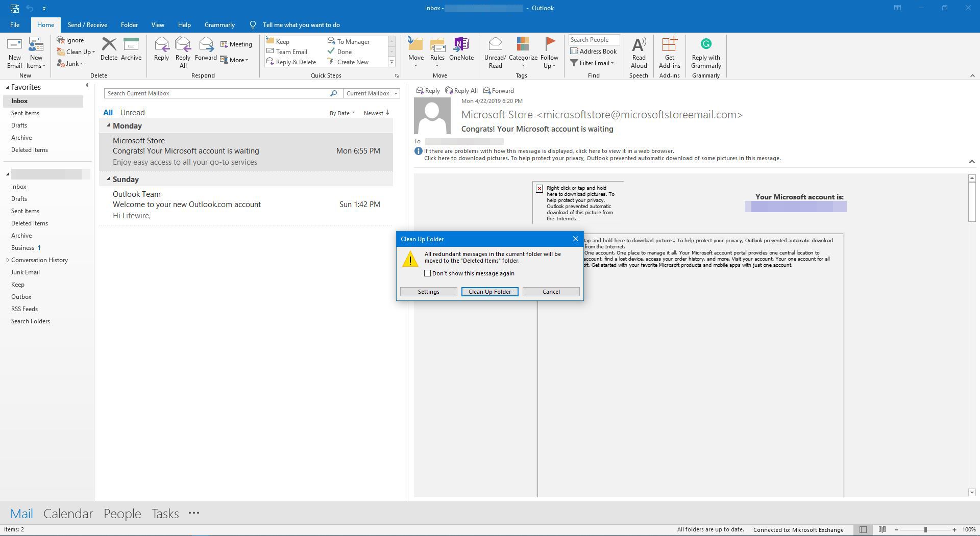Click the search magnifier icon
Screen dimensions: 980x536
[x=333, y=93]
